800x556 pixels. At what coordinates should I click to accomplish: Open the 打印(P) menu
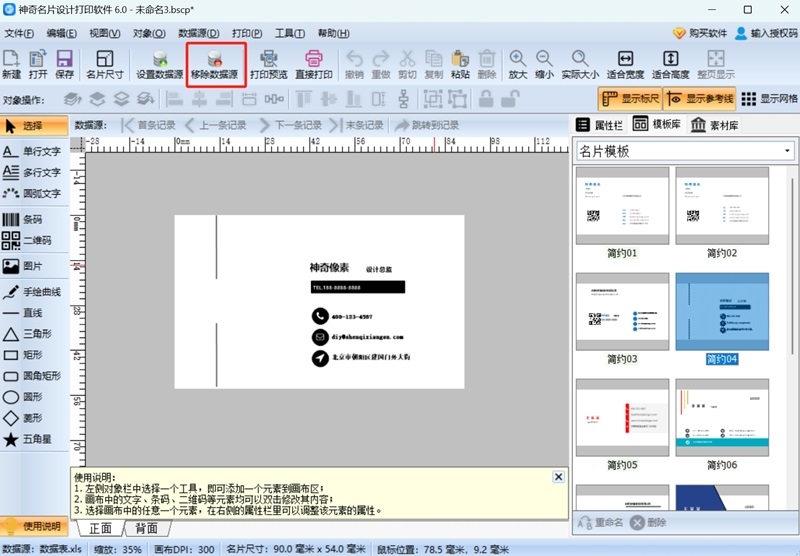(247, 33)
